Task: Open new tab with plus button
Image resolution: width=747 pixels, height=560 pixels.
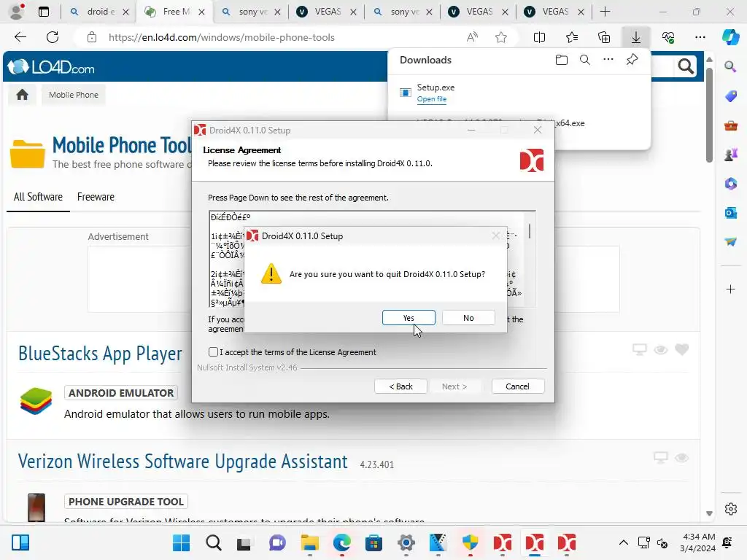Action: (605, 12)
